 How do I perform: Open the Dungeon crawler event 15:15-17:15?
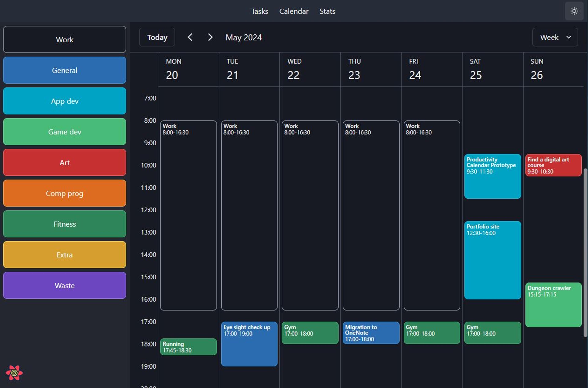553,305
